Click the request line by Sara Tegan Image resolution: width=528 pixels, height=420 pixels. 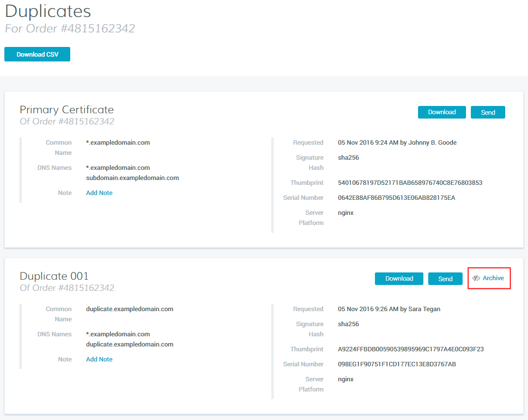[x=389, y=309]
